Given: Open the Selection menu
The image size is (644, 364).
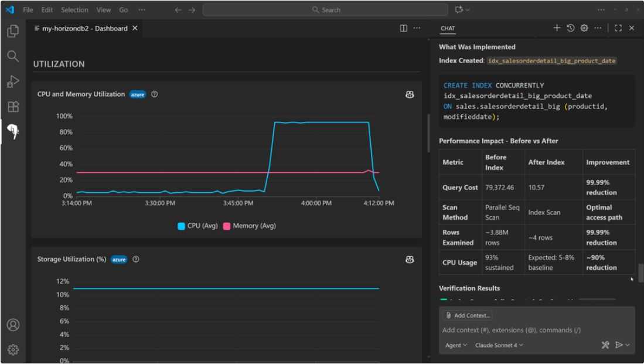Looking at the screenshot, I should pos(74,10).
